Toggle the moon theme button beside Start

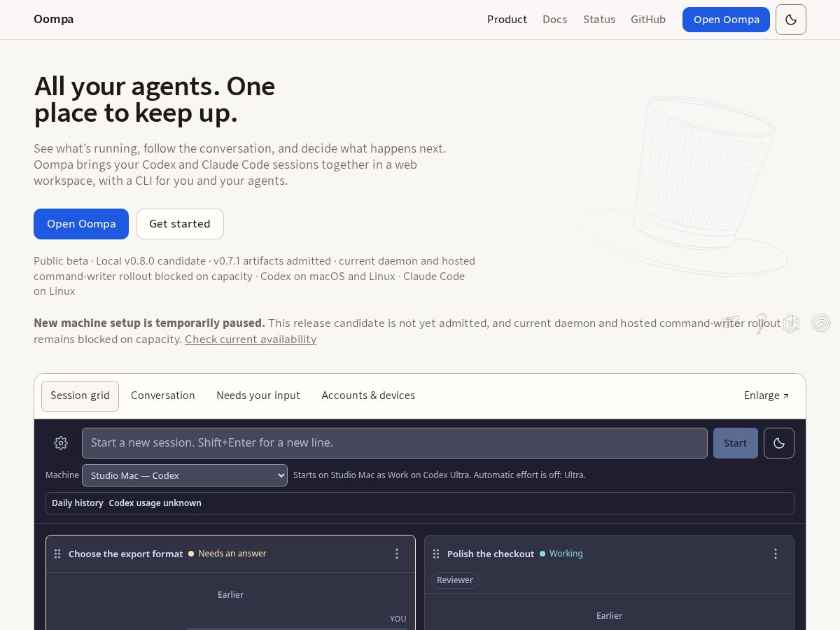click(x=779, y=443)
